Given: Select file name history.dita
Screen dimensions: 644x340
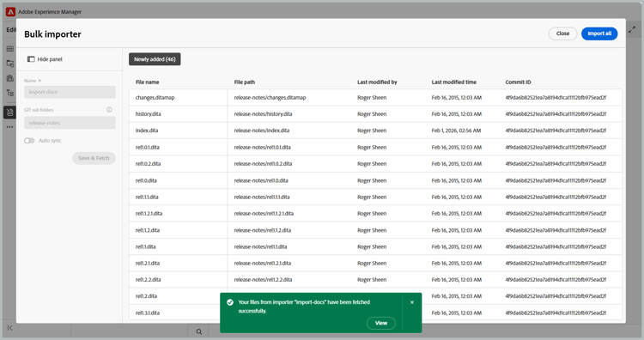Looking at the screenshot, I should click(148, 114).
